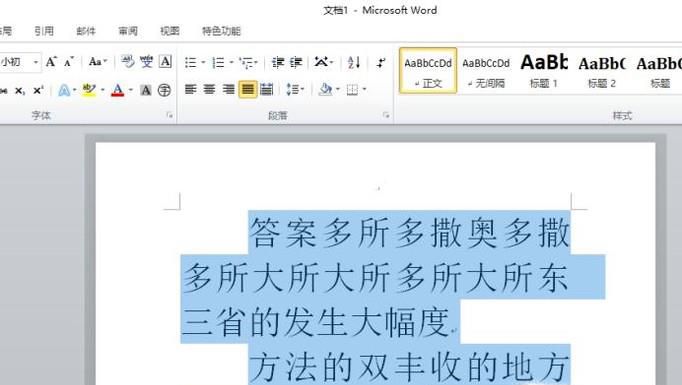Apply Distributed alignment
Viewport: 682px width, 385px height.
pos(266,90)
